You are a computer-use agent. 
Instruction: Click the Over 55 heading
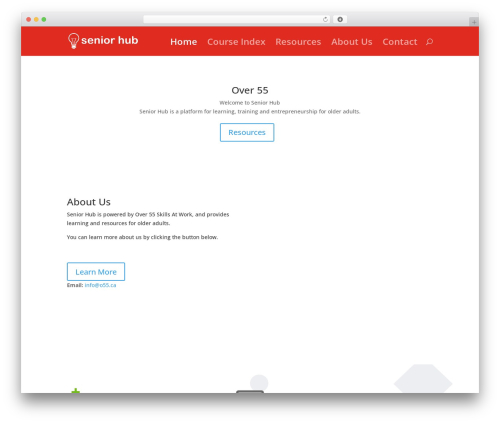[x=250, y=90]
